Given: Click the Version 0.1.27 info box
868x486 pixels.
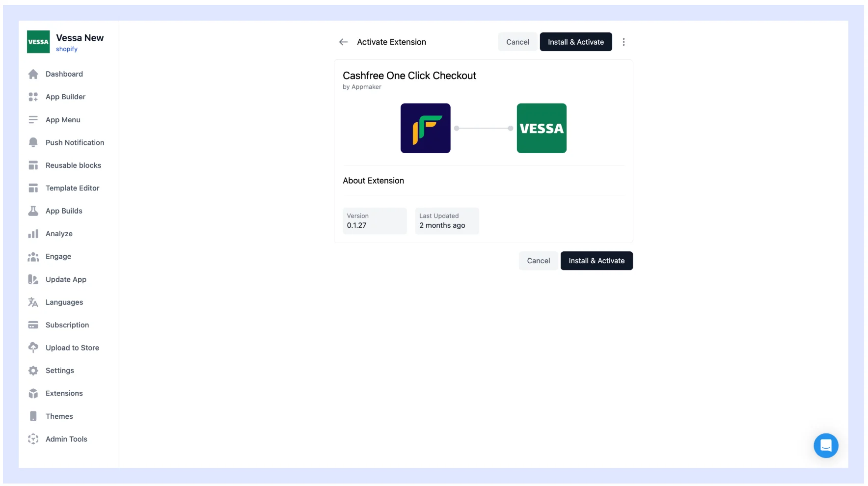Looking at the screenshot, I should [x=375, y=221].
